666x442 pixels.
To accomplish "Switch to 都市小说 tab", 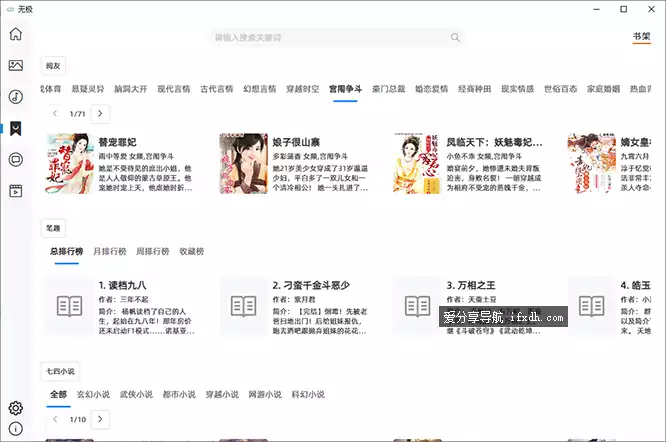I will [179, 394].
